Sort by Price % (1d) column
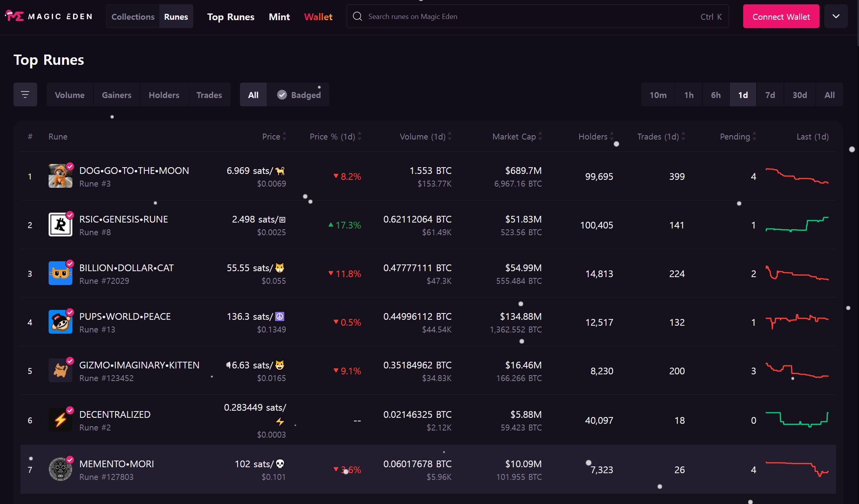The width and height of the screenshot is (859, 504). pyautogui.click(x=335, y=136)
